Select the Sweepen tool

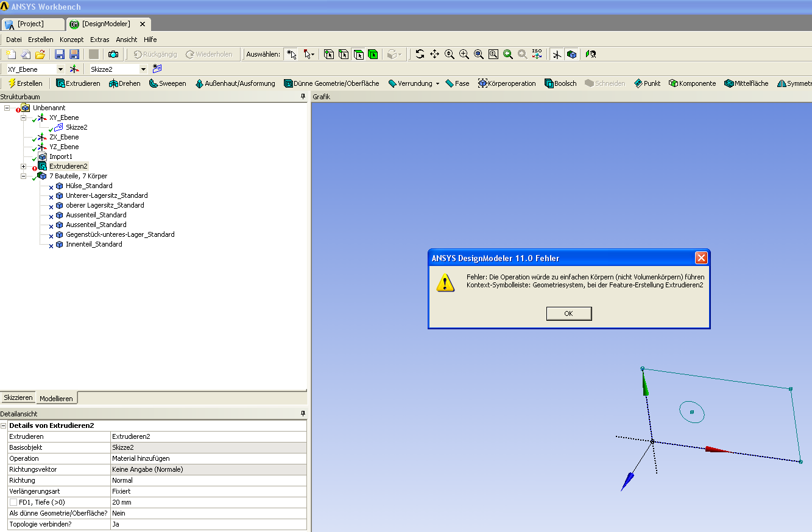point(168,83)
